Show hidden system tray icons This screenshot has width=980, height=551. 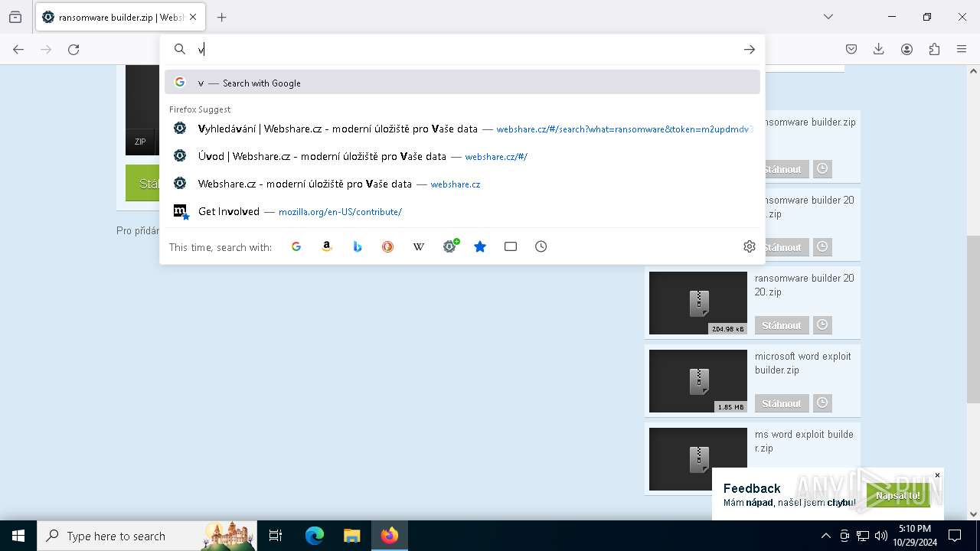[x=825, y=536]
